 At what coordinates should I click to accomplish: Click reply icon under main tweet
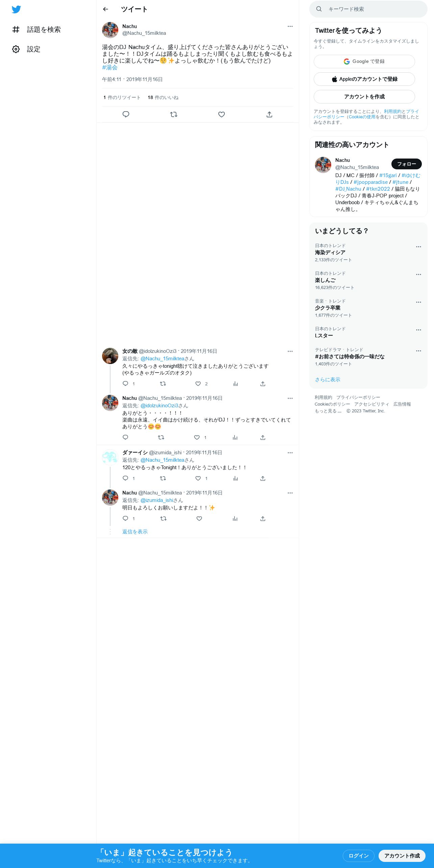[x=126, y=114]
